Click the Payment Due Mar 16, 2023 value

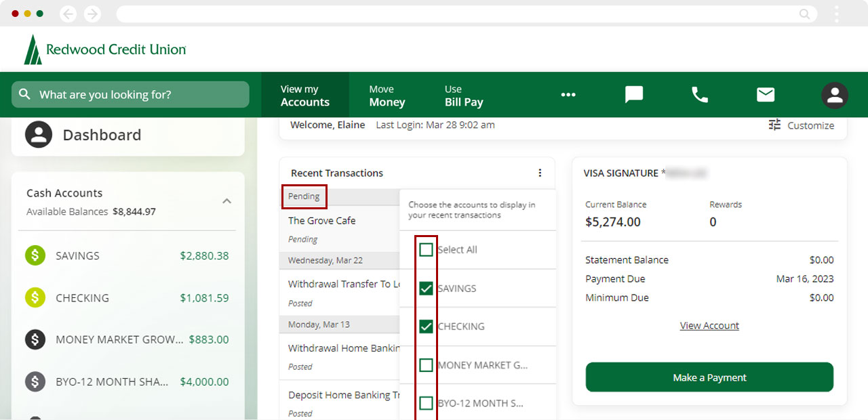coord(805,279)
